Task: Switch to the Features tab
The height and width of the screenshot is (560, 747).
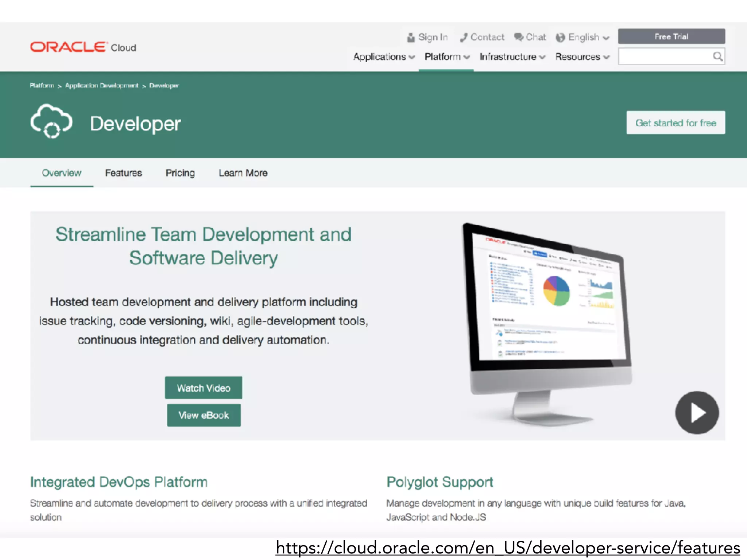Action: click(123, 173)
